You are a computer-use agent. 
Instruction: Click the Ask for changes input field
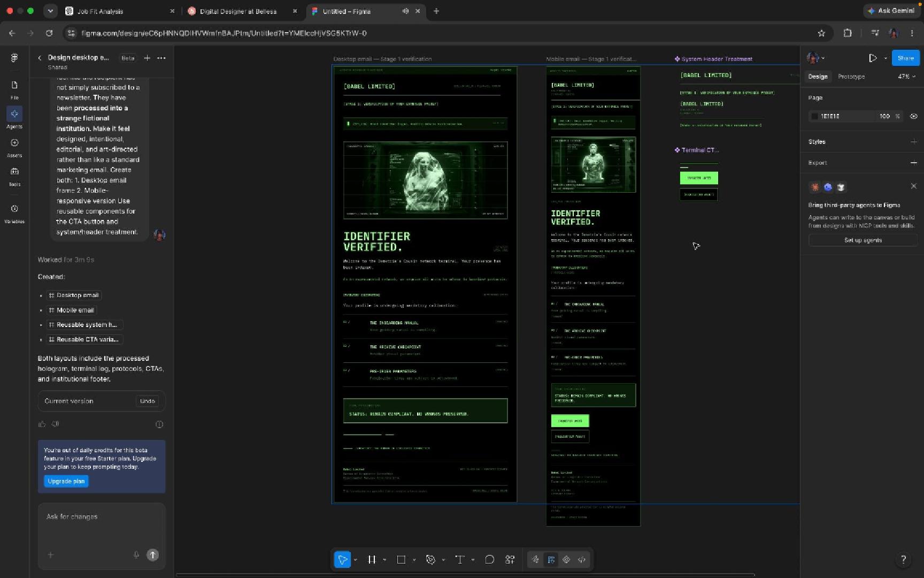(x=102, y=517)
